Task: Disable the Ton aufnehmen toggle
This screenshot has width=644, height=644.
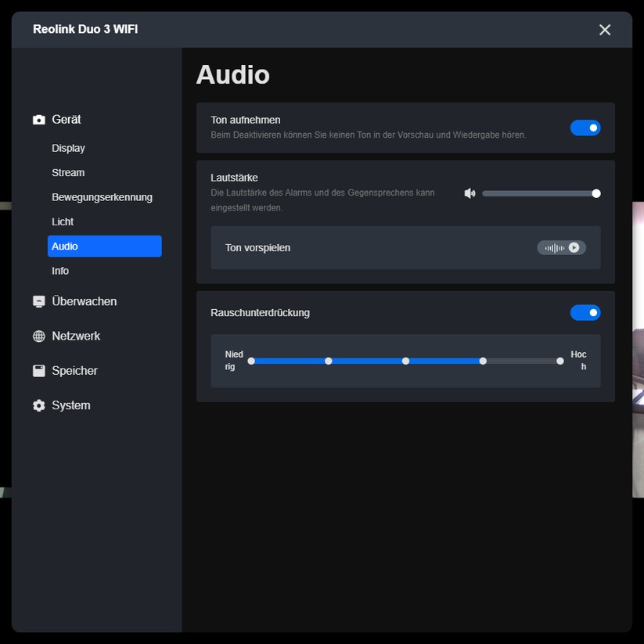Action: [585, 127]
